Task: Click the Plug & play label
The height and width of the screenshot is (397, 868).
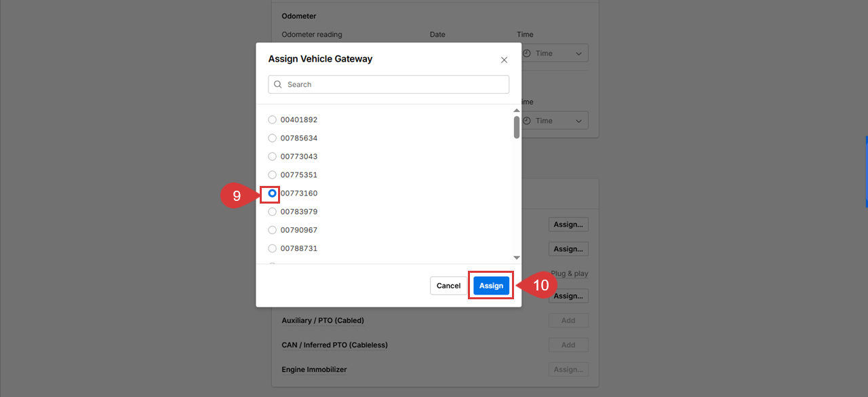Action: pyautogui.click(x=569, y=273)
